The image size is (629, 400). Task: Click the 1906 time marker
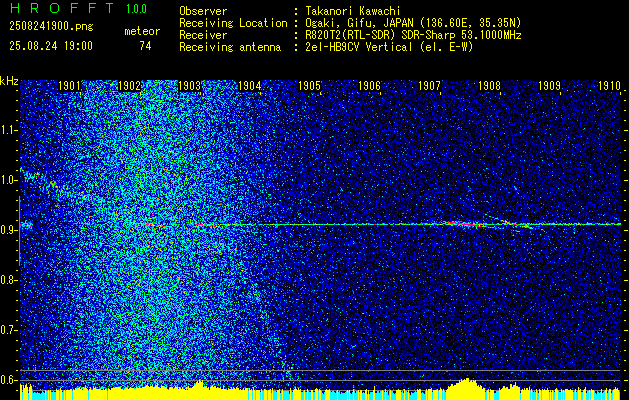[x=369, y=86]
